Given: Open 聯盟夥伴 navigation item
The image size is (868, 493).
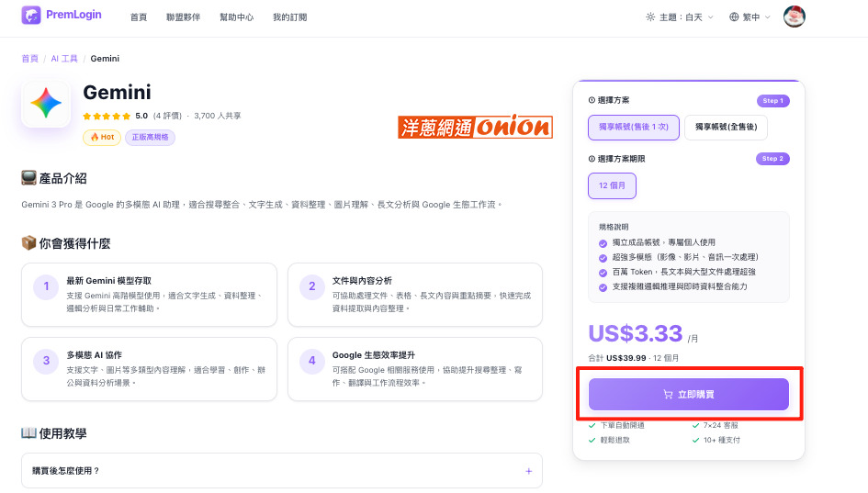Looking at the screenshot, I should click(183, 17).
